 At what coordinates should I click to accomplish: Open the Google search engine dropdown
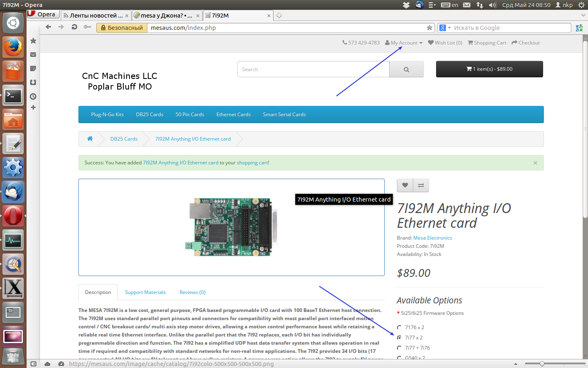point(445,28)
